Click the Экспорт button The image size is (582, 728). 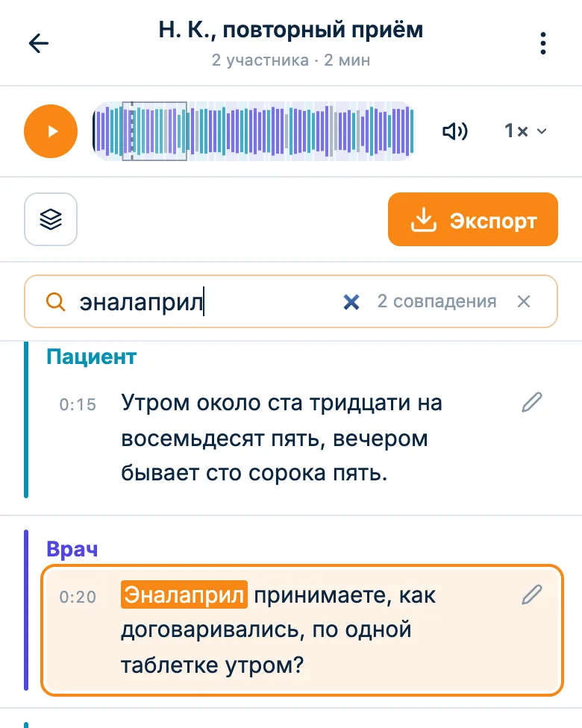(473, 219)
